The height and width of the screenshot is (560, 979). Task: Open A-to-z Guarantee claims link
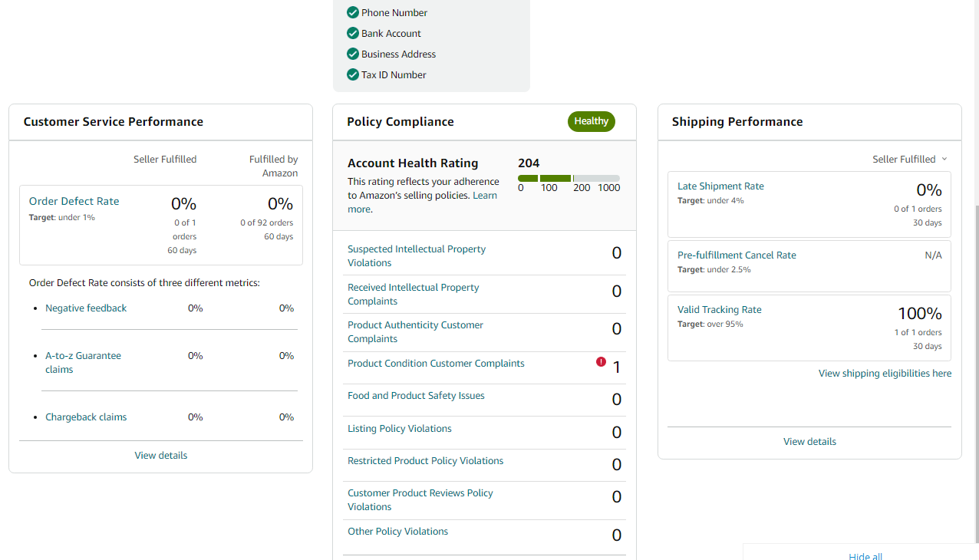83,362
